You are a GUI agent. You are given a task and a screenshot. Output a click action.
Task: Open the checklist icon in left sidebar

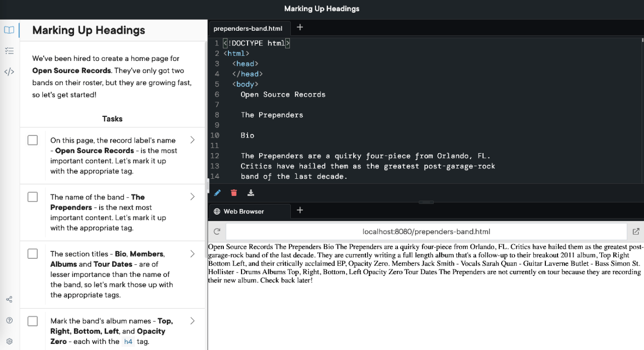pos(9,51)
